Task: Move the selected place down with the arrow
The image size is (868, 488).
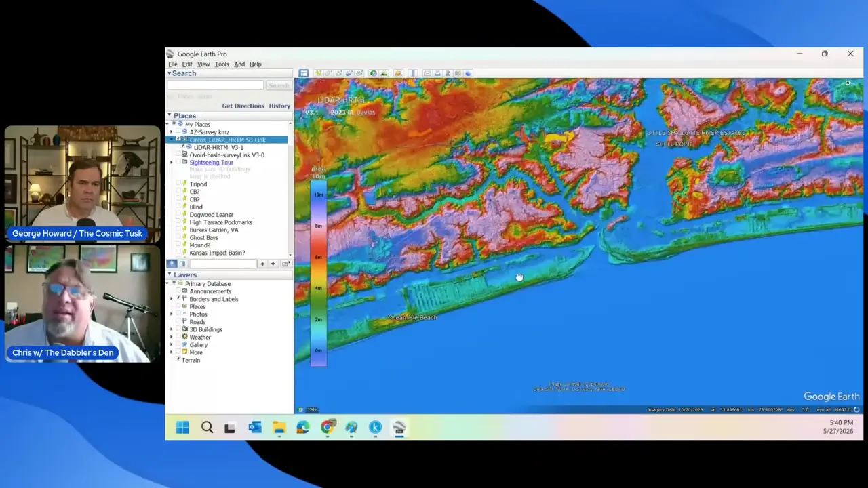Action: click(x=273, y=264)
